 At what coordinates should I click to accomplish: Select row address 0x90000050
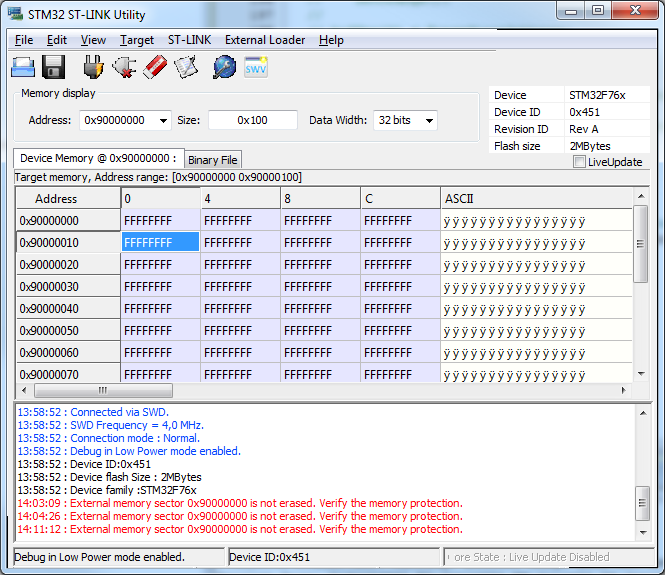68,330
